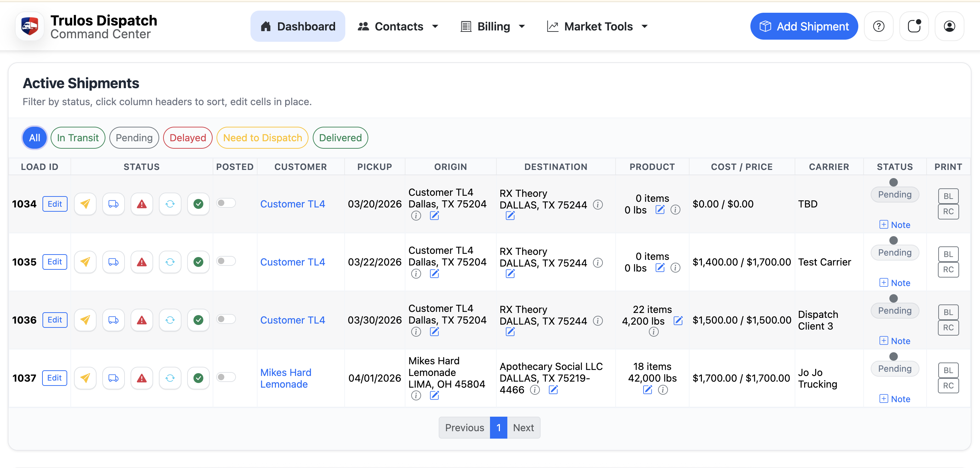Edit the destination for load 1035 via pencil icon
The height and width of the screenshot is (468, 980).
[510, 273]
